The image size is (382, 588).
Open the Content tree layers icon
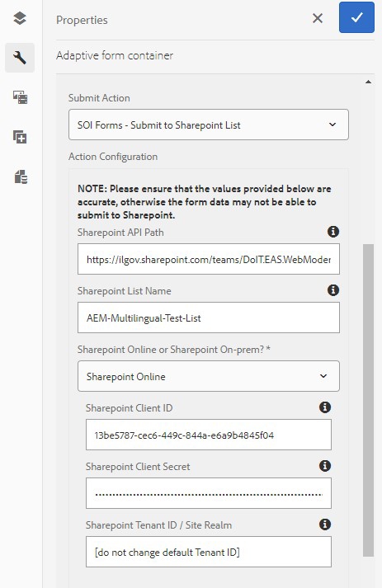coord(20,18)
